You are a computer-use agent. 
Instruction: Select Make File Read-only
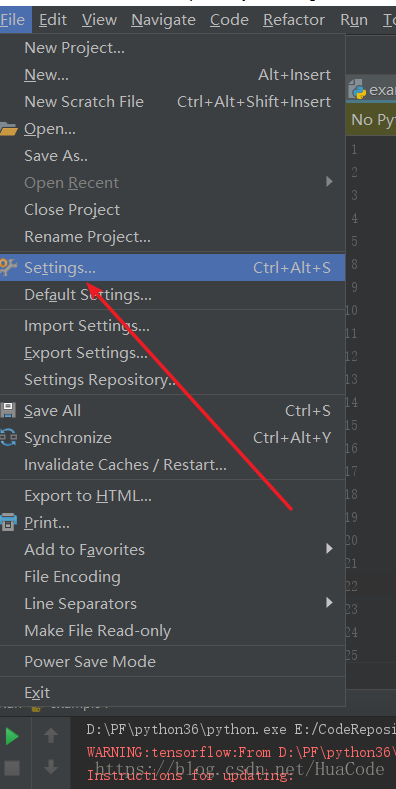(173, 630)
